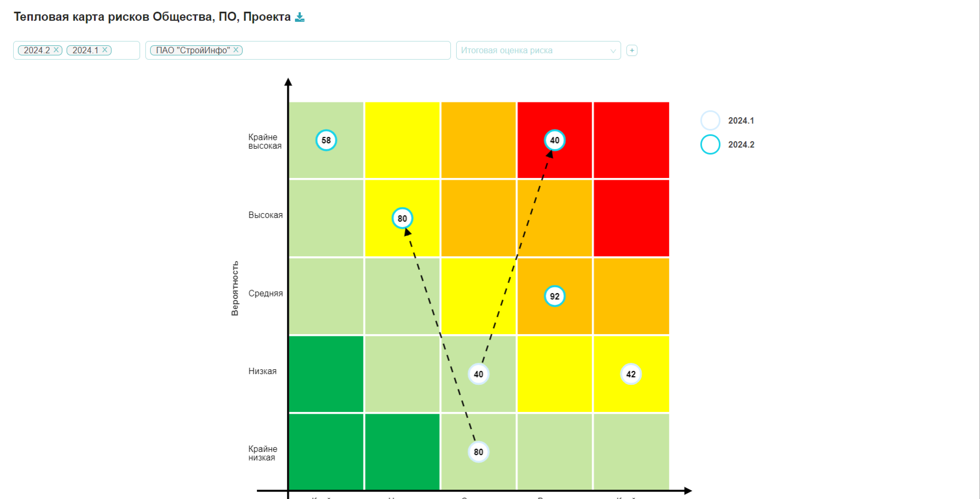Toggle 2024.1 legend circle
980x499 pixels.
click(x=710, y=121)
